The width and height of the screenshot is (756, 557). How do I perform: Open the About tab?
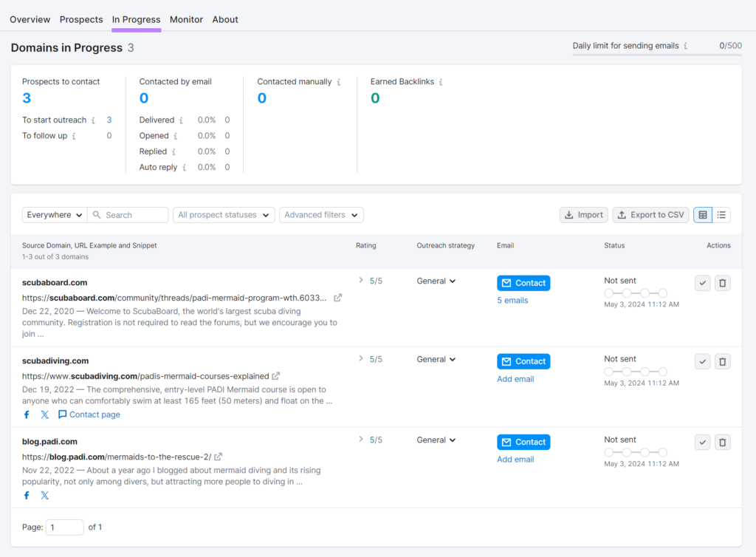coord(225,20)
